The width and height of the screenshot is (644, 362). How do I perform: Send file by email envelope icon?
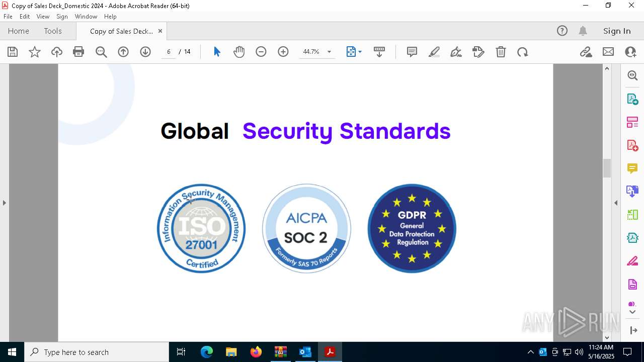608,52
